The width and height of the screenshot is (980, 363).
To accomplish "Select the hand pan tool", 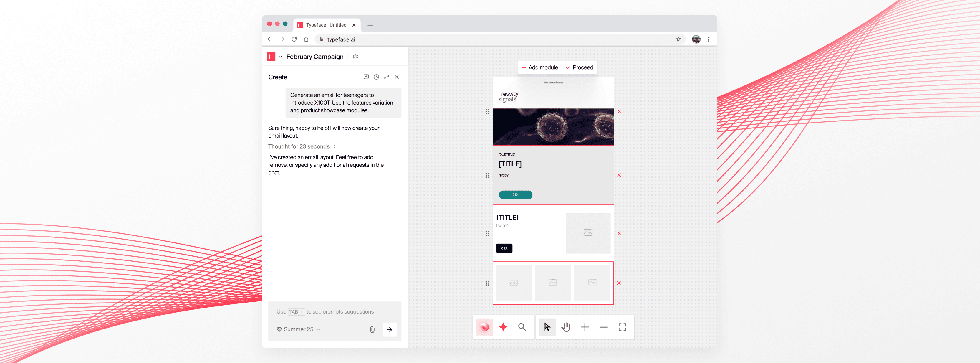I will tap(566, 327).
